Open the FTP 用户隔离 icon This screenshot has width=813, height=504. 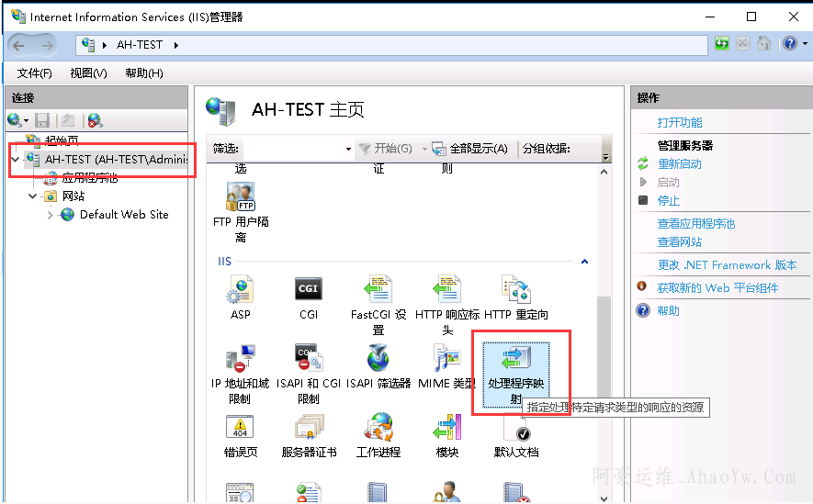tap(240, 197)
